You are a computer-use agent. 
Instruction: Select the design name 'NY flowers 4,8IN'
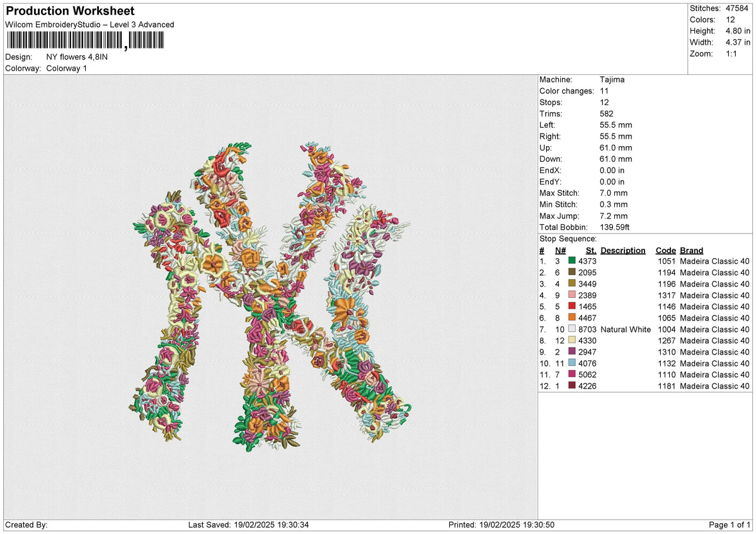(77, 57)
